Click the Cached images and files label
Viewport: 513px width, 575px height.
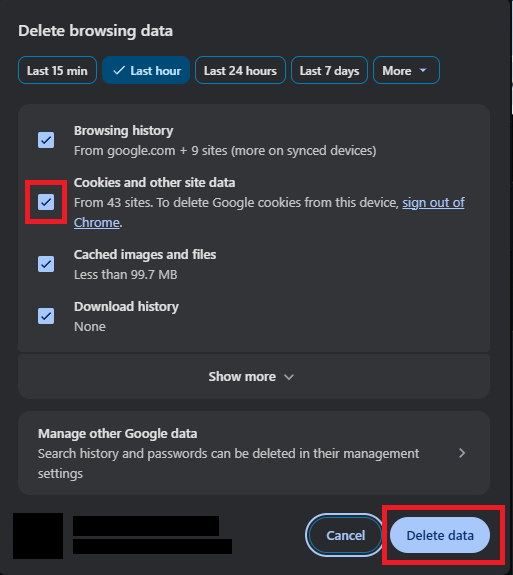click(x=145, y=254)
